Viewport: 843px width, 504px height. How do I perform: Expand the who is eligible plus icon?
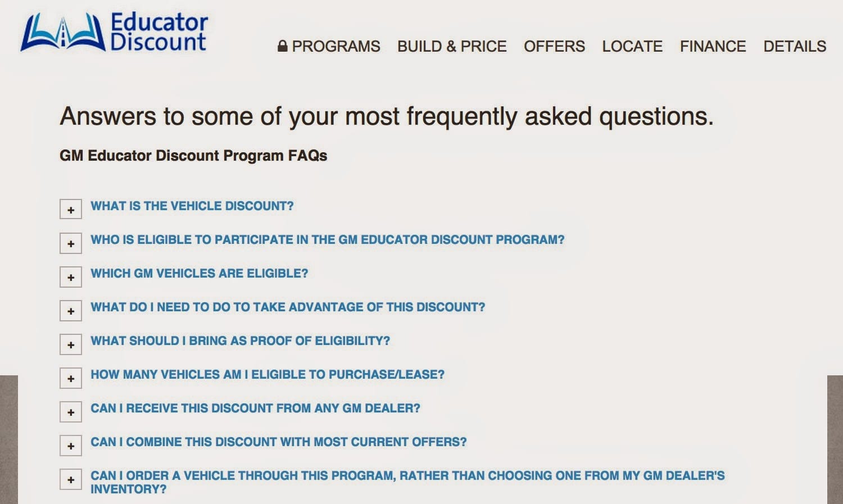tap(71, 243)
